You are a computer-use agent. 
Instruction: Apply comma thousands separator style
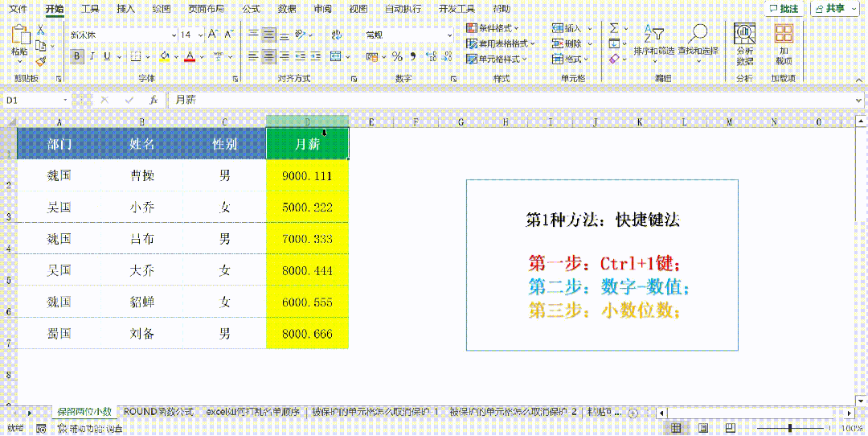click(x=412, y=56)
